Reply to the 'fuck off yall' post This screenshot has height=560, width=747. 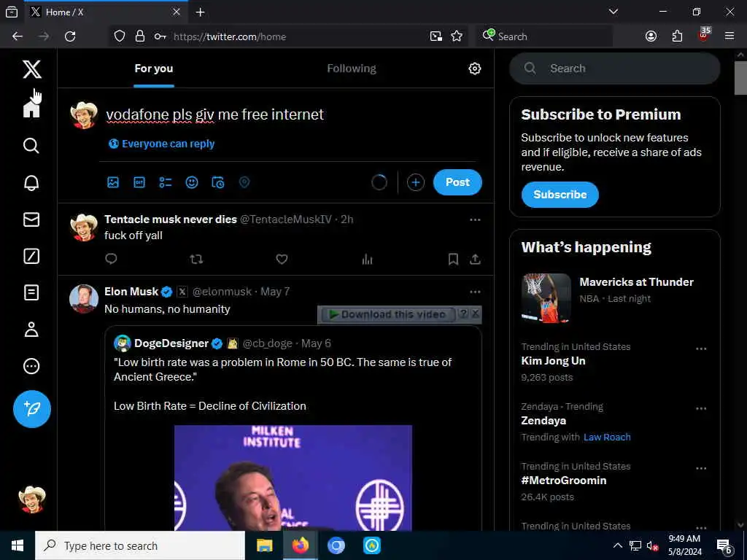pyautogui.click(x=111, y=259)
